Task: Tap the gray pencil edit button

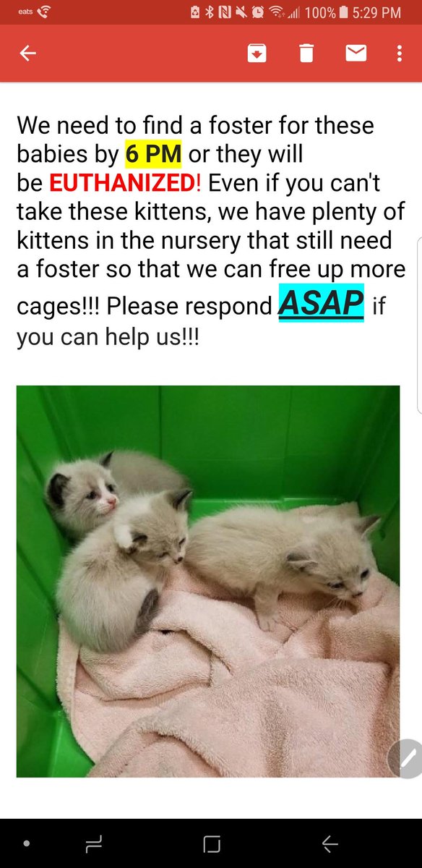Action: [x=405, y=758]
